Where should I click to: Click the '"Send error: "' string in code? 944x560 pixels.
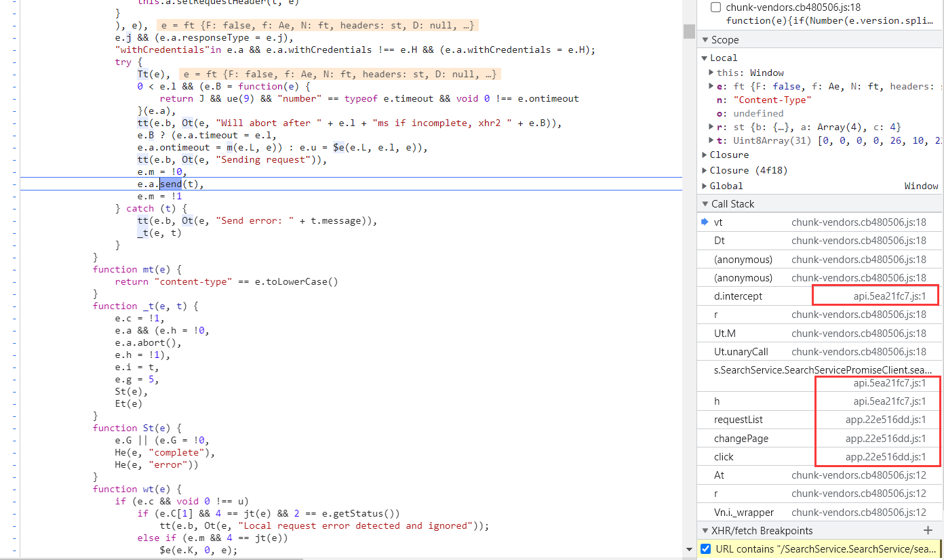[254, 221]
